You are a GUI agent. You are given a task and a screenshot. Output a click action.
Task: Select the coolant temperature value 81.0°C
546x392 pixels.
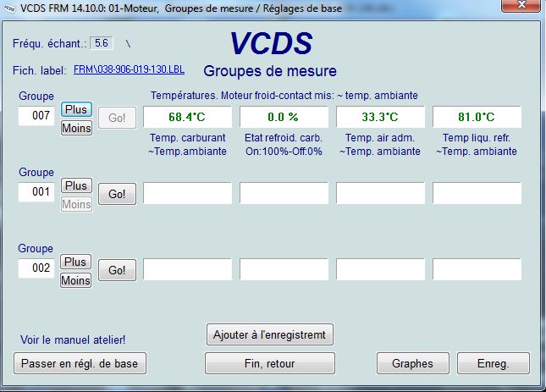477,117
